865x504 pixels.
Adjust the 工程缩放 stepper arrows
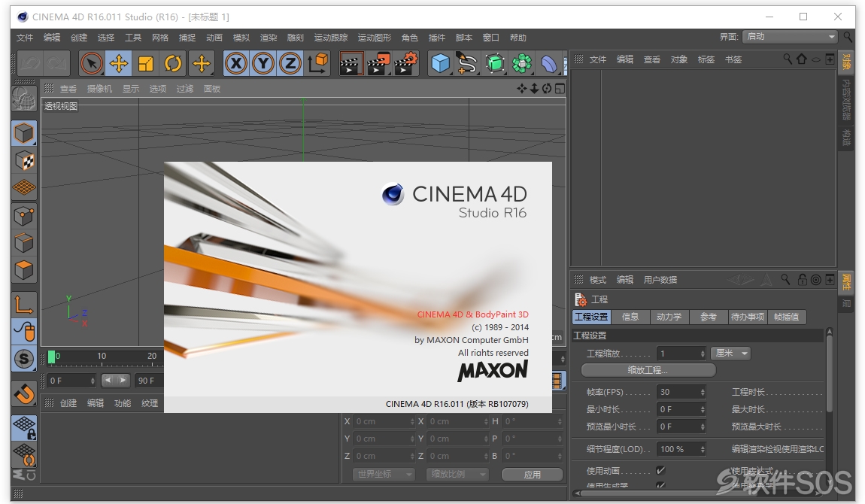[x=703, y=354]
